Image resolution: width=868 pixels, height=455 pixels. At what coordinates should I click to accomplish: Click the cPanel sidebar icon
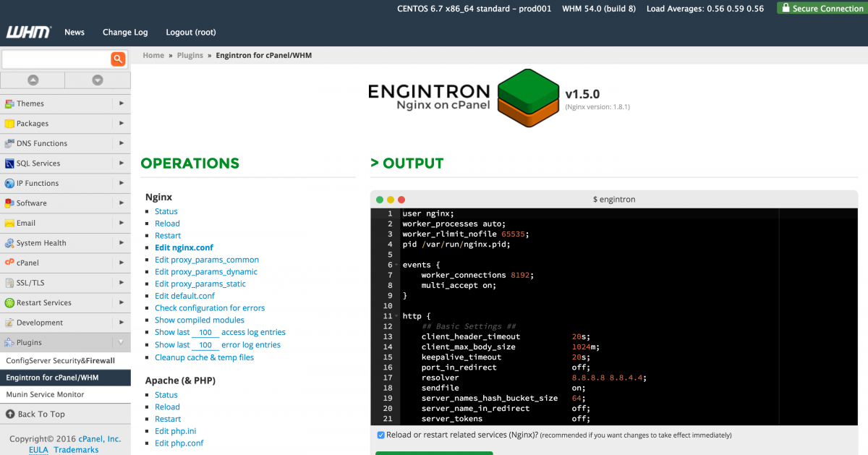coord(9,263)
